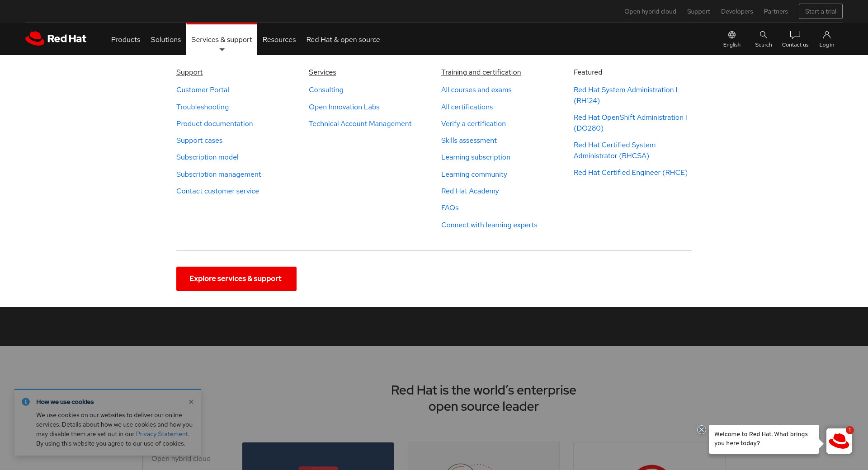Open Red Hat & open source menu
This screenshot has width=868, height=470.
(343, 40)
